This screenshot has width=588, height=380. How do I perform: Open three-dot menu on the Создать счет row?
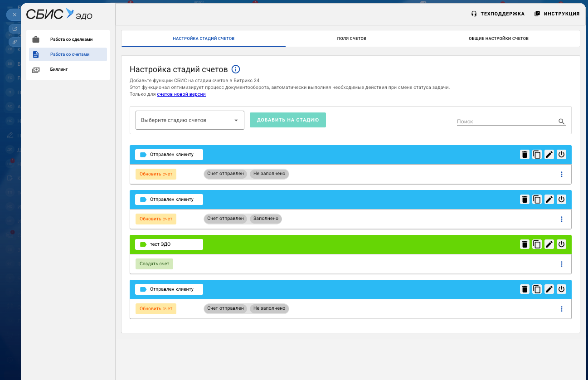click(562, 264)
